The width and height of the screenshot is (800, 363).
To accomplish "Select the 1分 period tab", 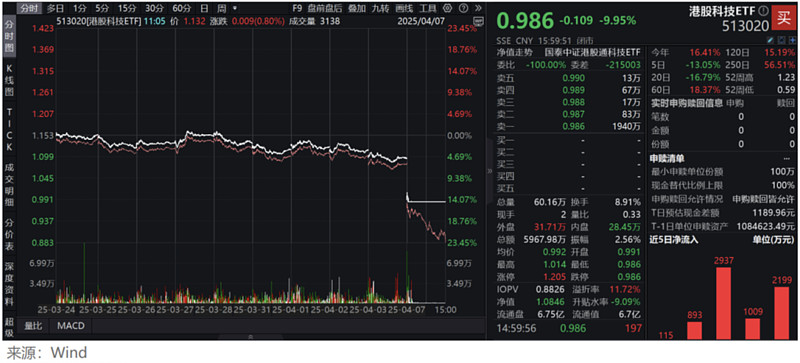I will click(x=79, y=9).
